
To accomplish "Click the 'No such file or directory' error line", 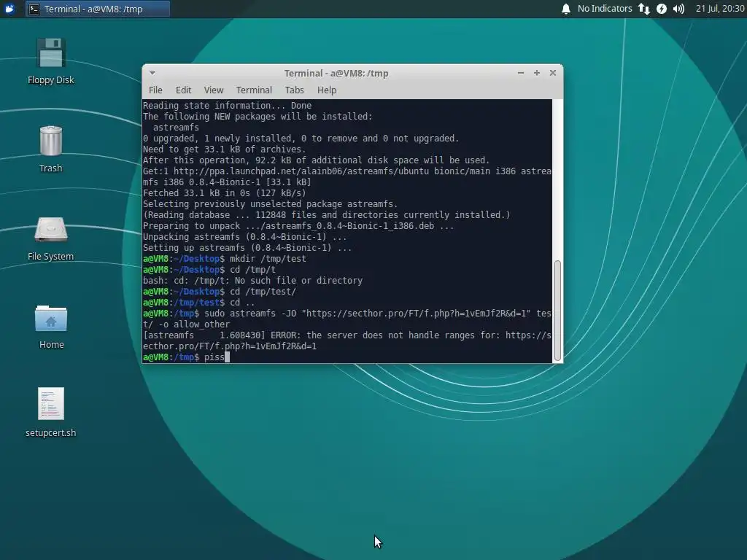I will pos(252,281).
